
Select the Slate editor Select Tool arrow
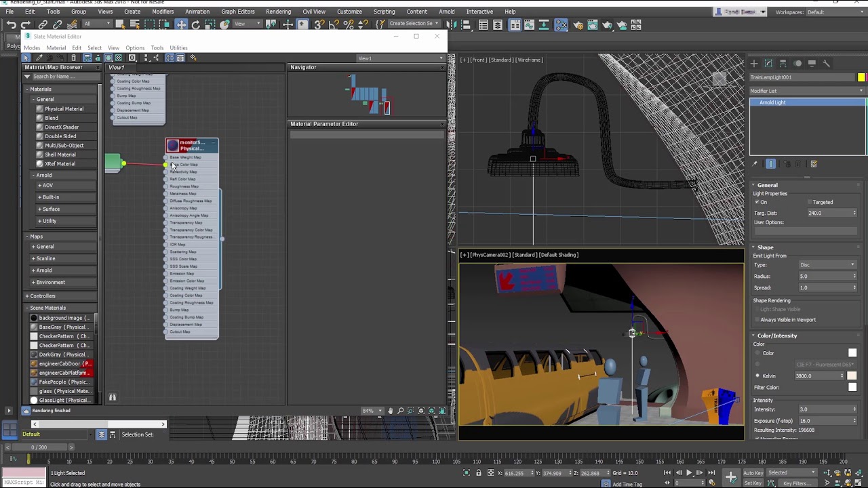(26, 58)
